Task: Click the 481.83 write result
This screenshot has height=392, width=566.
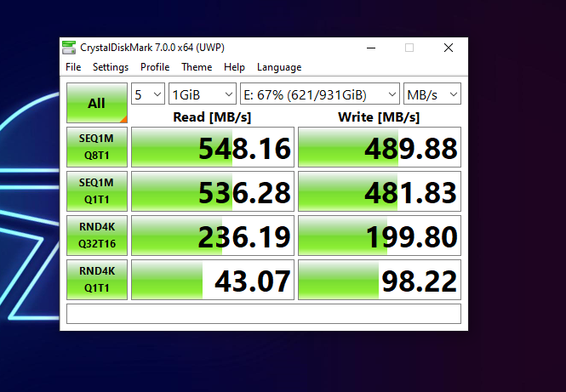Action: tap(380, 191)
